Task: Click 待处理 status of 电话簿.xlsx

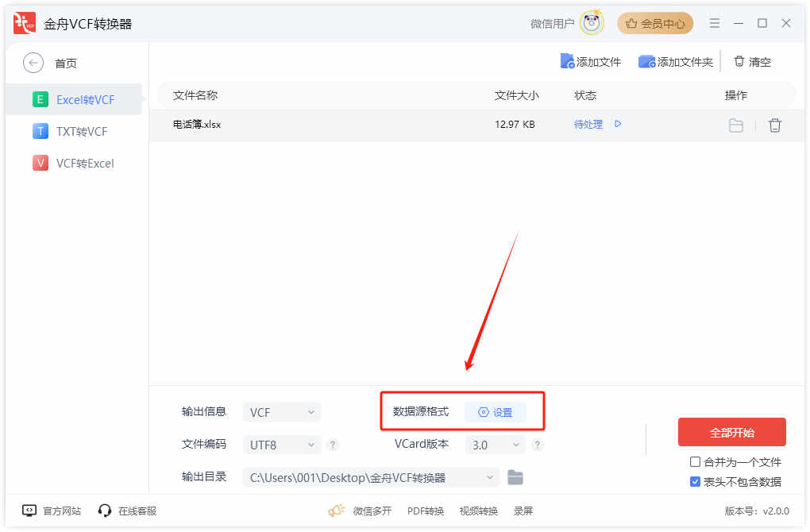Action: pos(588,125)
